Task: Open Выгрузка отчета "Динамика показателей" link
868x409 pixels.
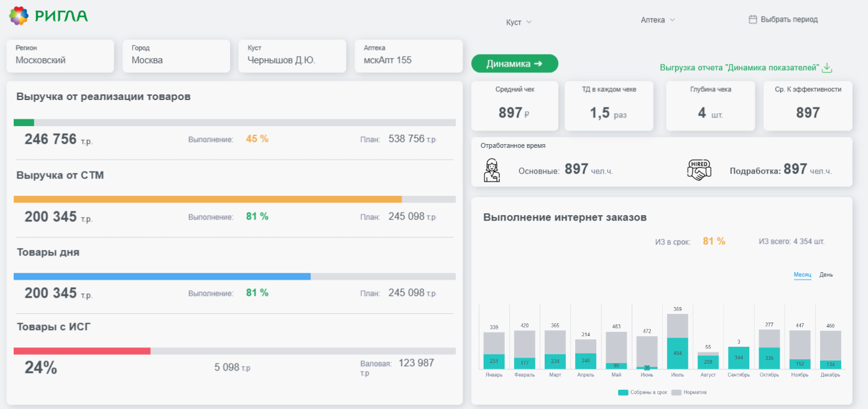Action: tap(740, 68)
